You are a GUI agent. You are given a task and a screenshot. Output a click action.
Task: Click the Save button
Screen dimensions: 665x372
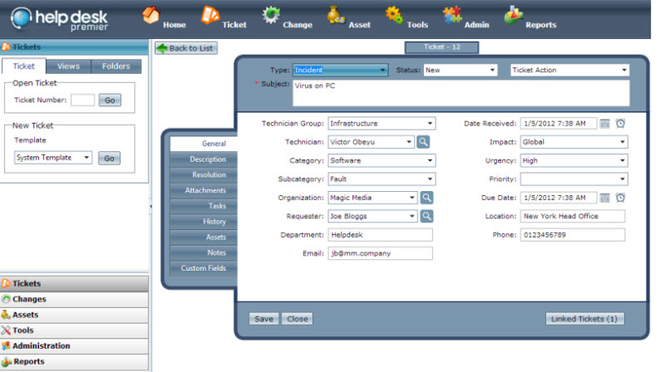[264, 319]
